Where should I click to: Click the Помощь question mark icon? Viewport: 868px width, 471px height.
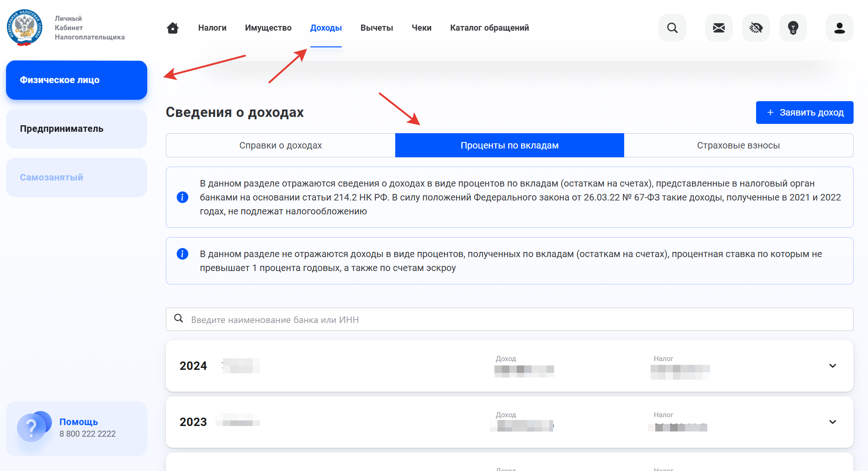pyautogui.click(x=32, y=427)
